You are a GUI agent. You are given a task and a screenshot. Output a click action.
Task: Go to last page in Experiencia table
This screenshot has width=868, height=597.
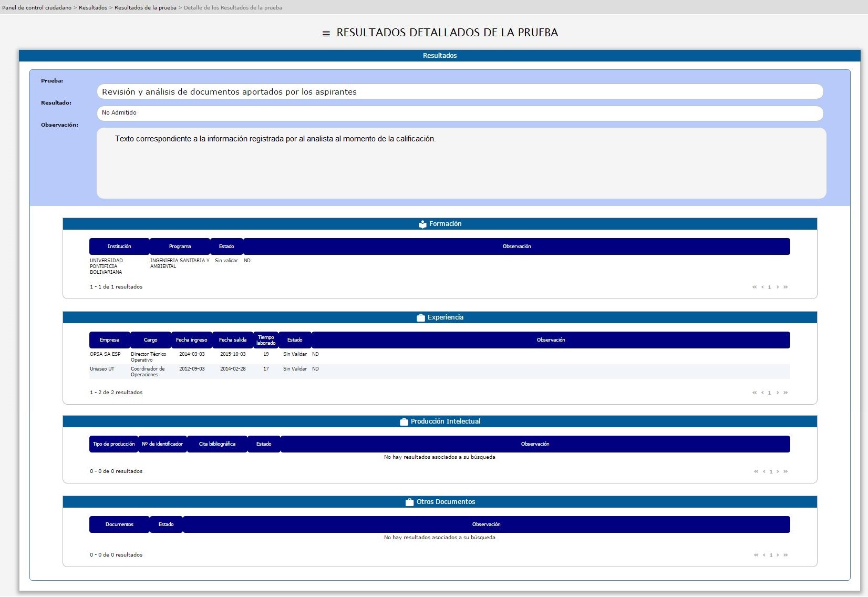coord(786,393)
